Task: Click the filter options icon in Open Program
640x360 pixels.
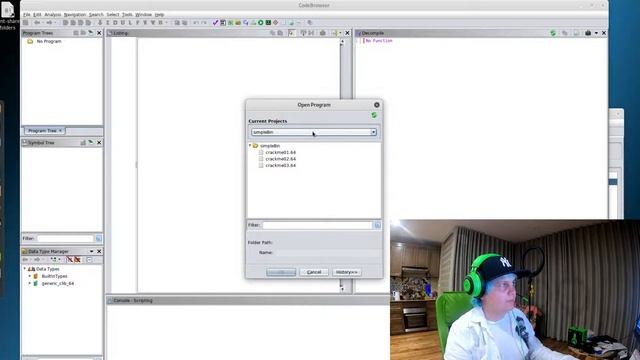Action: tap(377, 225)
